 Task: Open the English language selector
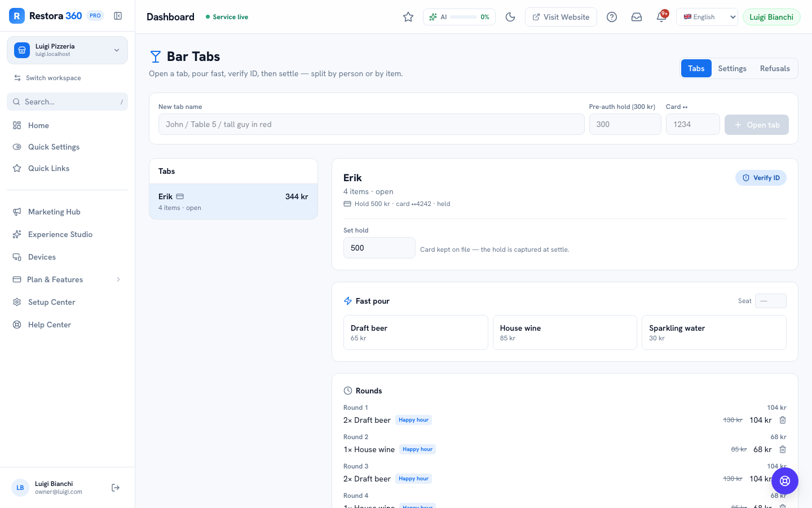[x=707, y=17]
